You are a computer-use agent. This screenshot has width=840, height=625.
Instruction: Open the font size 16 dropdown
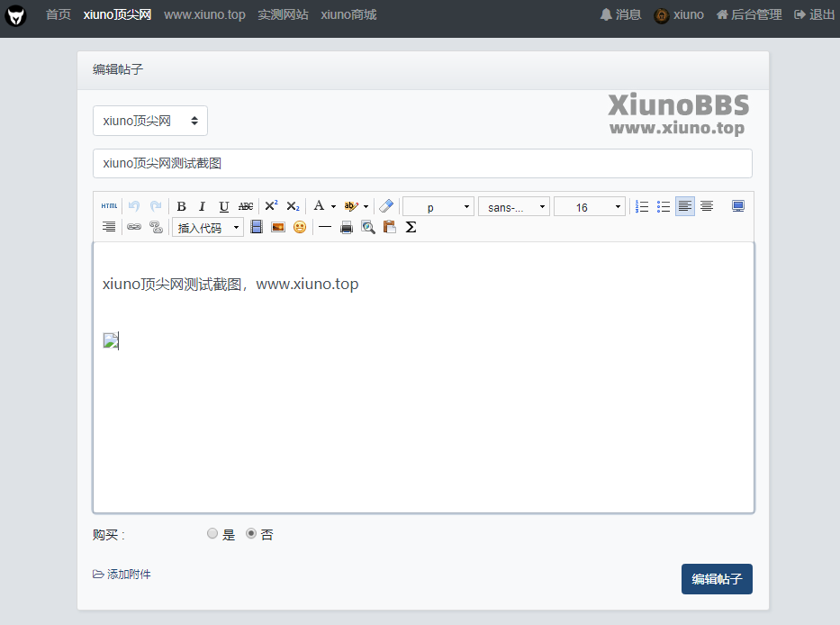590,206
